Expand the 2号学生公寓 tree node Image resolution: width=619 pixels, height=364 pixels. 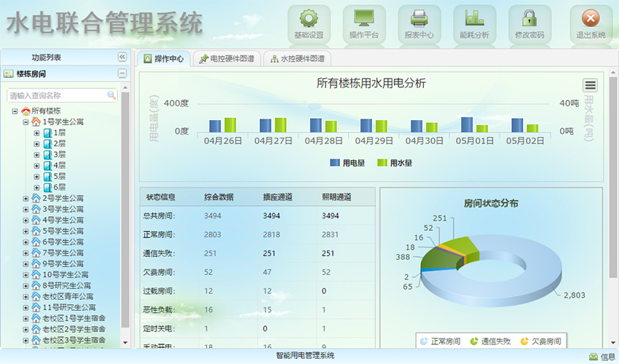[x=26, y=198]
